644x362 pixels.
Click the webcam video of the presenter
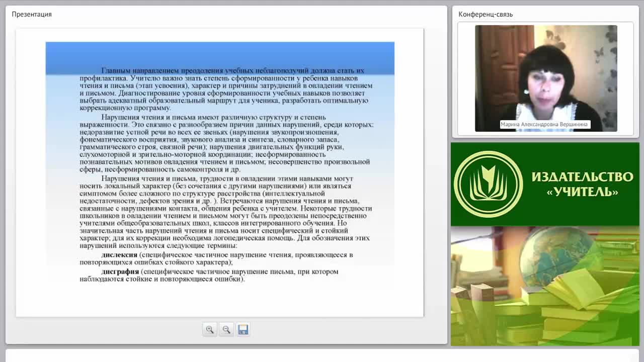pyautogui.click(x=546, y=78)
